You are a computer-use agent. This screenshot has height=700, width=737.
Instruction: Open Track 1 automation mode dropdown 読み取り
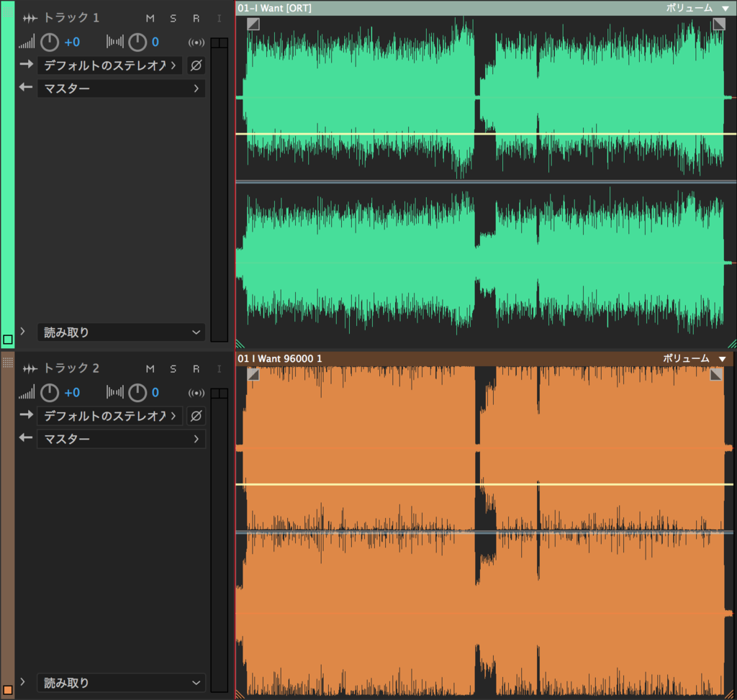[121, 332]
